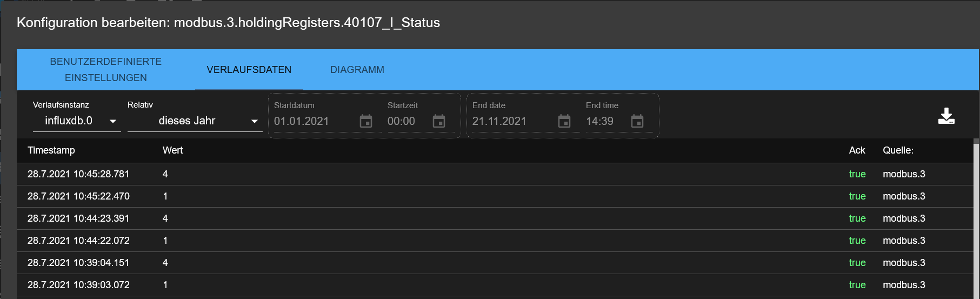
Task: Click the dropdown arrow next to dieses Jahr
Action: (255, 121)
